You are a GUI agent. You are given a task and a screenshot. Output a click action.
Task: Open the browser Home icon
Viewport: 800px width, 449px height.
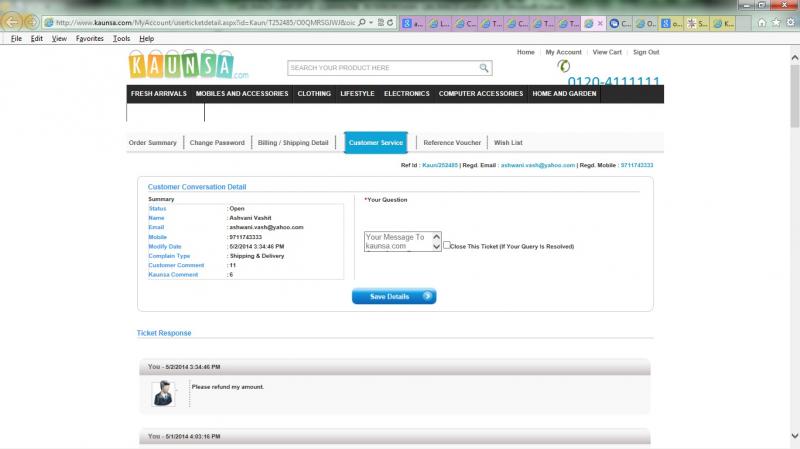pos(762,22)
